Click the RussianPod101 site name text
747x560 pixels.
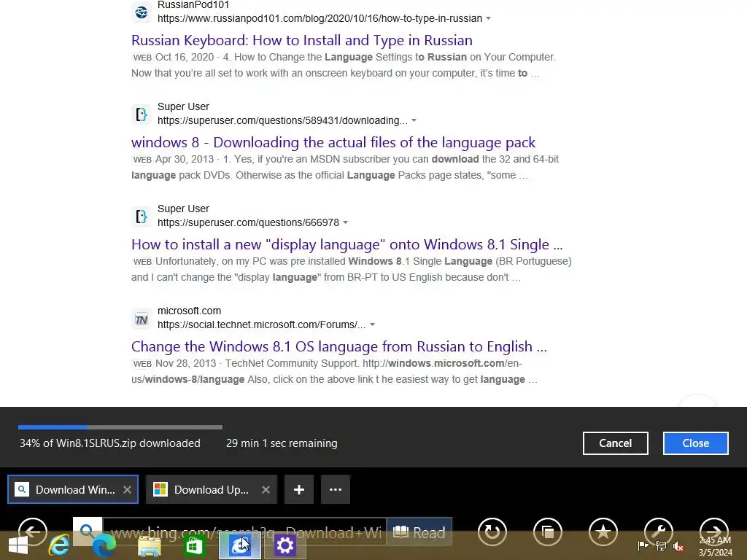(x=193, y=5)
